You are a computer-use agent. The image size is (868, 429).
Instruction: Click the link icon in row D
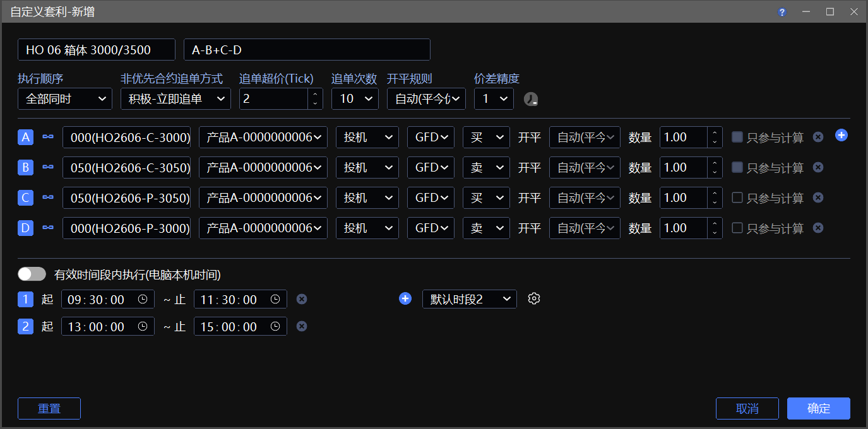[x=48, y=228]
